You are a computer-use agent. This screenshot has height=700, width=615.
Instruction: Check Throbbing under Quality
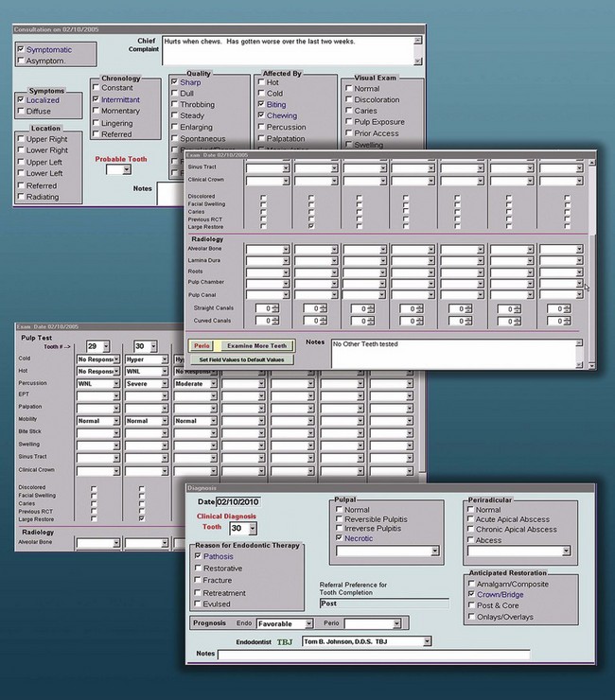175,103
